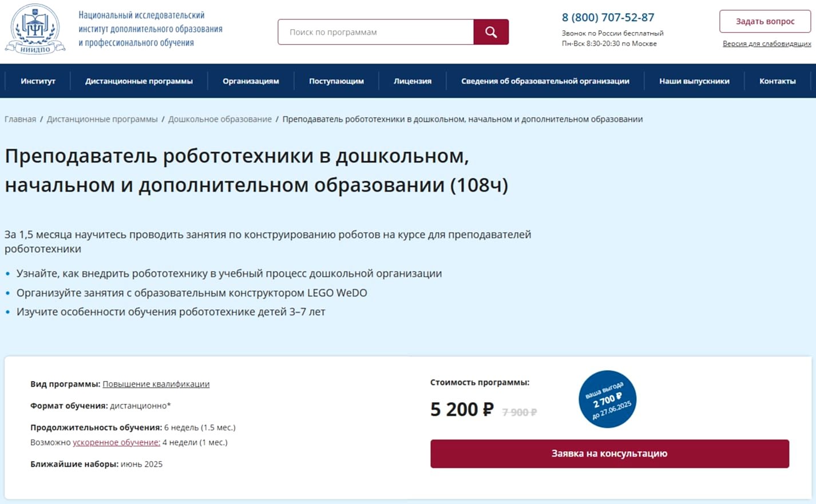Follow the Повышение квалификации link
816x504 pixels.
tap(156, 384)
